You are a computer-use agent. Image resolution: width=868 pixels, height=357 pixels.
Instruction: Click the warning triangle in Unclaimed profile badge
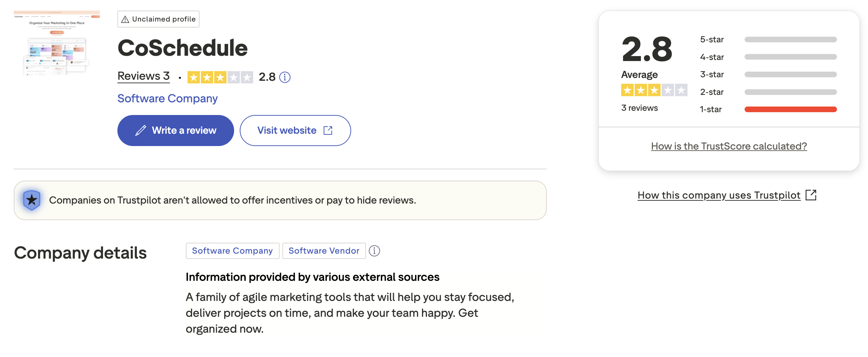click(125, 19)
